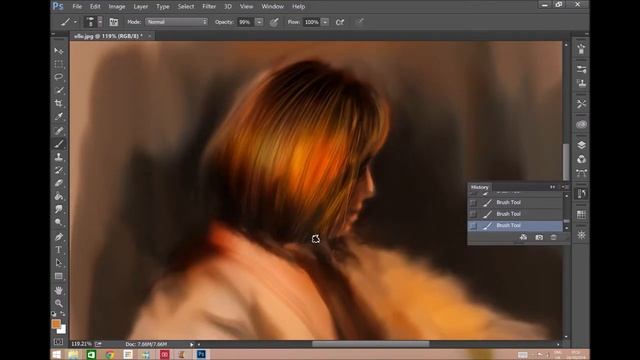Image resolution: width=640 pixels, height=360 pixels.
Task: Open the Layer menu
Action: [x=140, y=7]
